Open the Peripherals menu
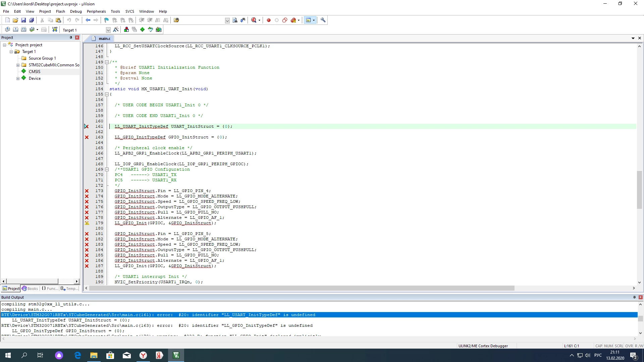This screenshot has width=644, height=362. pyautogui.click(x=96, y=11)
